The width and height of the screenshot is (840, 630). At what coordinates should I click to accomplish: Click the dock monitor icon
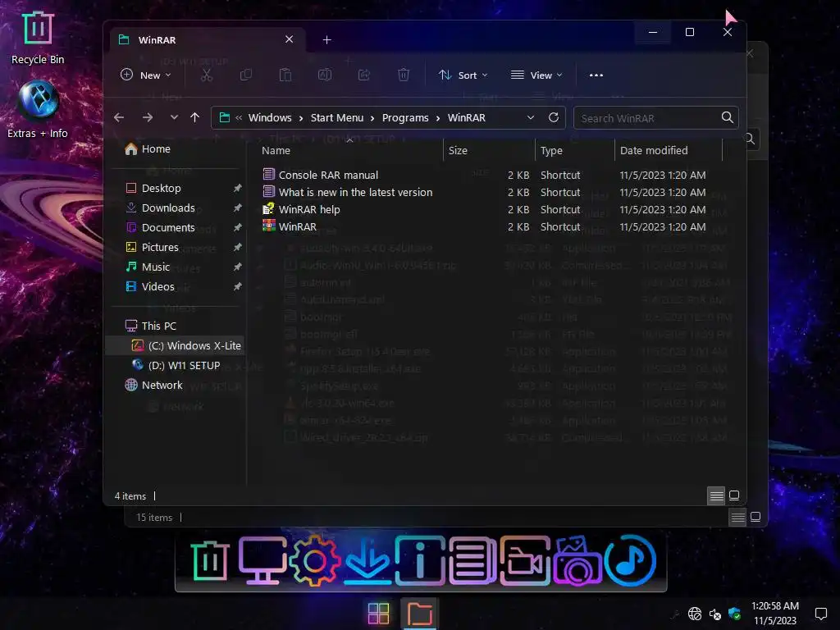pos(262,561)
